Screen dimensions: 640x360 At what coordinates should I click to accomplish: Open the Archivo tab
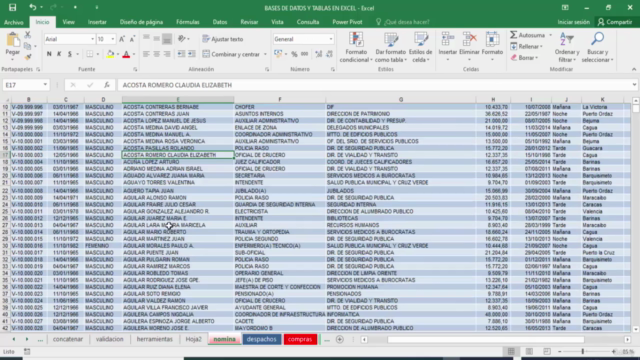[x=14, y=22]
